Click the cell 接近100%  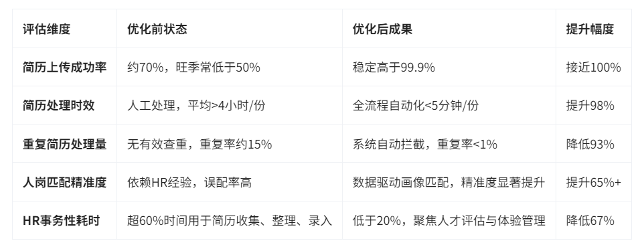[x=594, y=67]
